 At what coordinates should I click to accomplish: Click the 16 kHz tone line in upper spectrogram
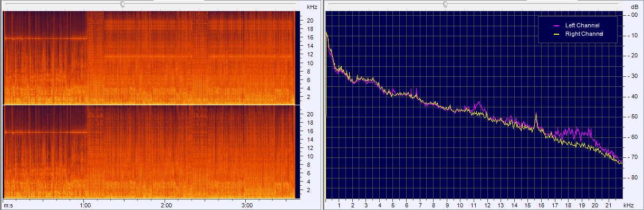(x=45, y=38)
